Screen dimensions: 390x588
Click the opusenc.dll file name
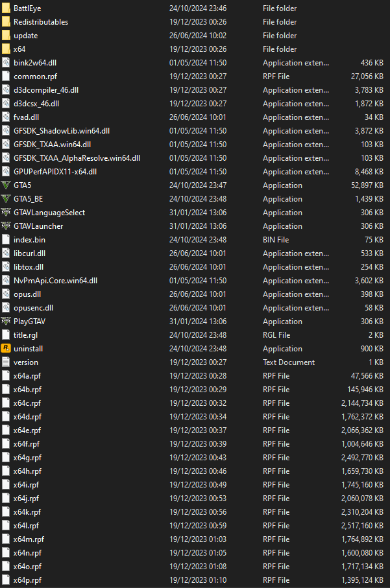(33, 308)
